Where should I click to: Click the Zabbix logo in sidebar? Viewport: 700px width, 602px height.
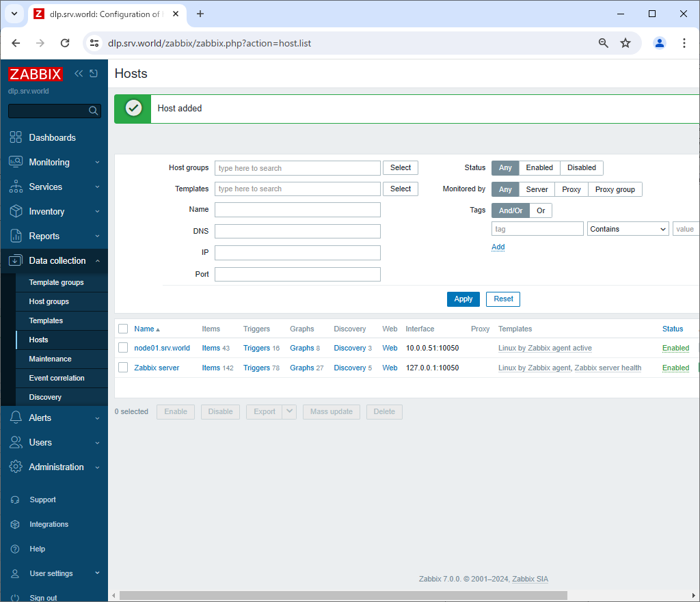point(36,74)
